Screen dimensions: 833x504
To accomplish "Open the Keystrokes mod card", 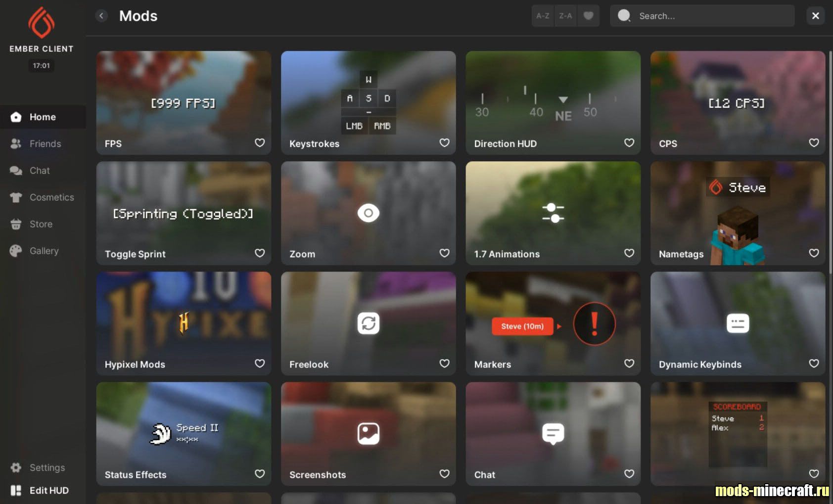I will point(369,103).
